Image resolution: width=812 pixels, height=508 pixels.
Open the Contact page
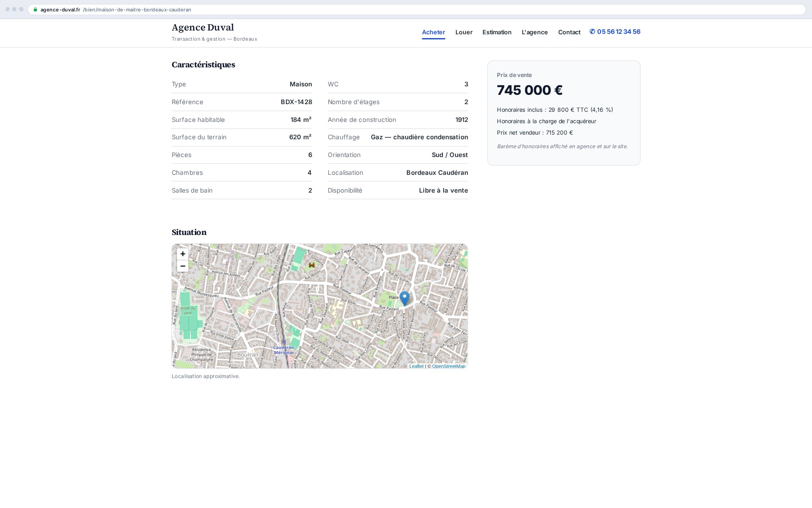tap(569, 32)
